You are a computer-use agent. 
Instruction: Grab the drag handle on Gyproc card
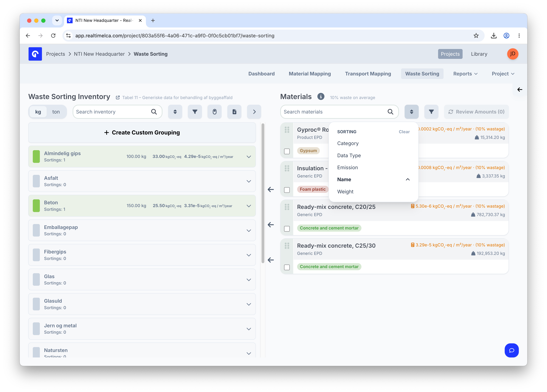point(287,130)
